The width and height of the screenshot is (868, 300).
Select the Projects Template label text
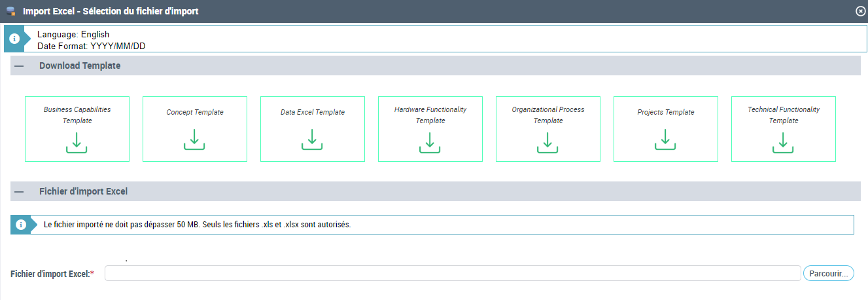(666, 112)
